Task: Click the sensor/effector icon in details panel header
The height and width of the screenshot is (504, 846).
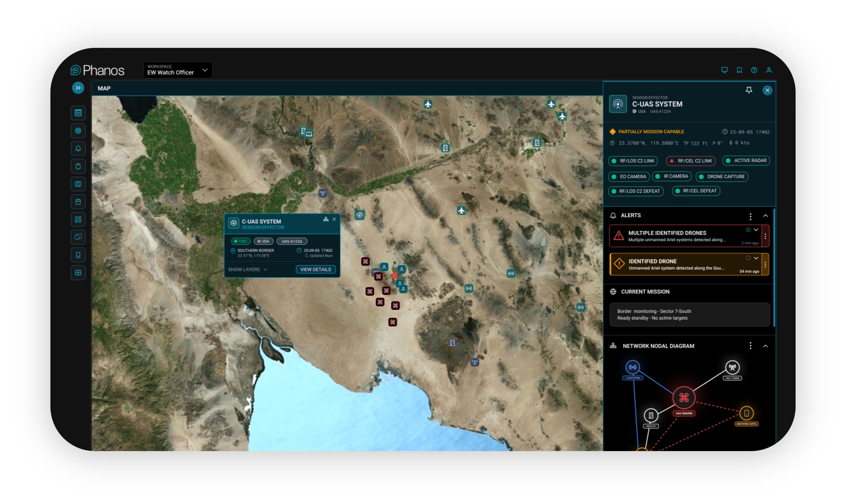Action: [x=618, y=104]
